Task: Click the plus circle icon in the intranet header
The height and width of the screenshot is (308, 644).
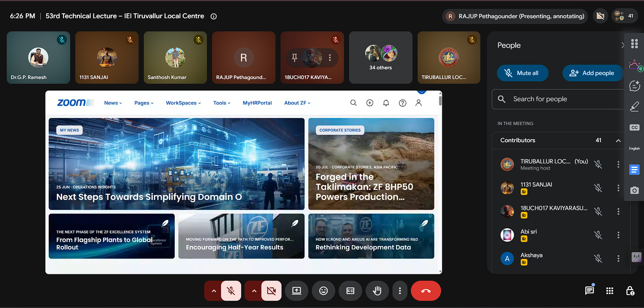Action: point(370,103)
